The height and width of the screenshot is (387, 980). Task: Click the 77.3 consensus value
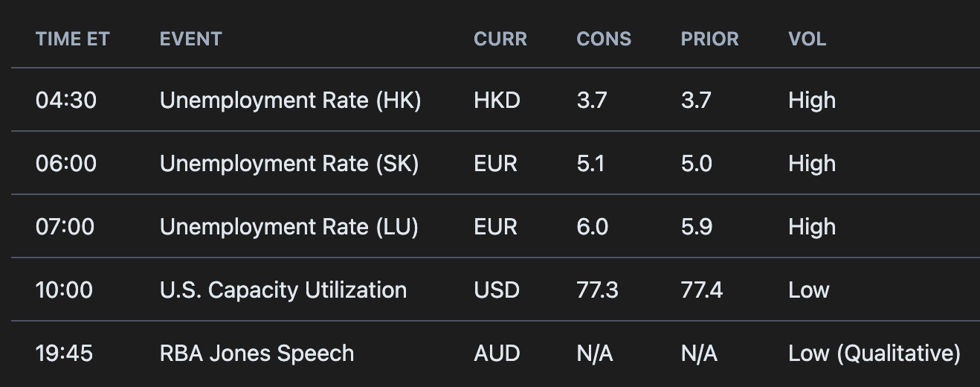[597, 290]
